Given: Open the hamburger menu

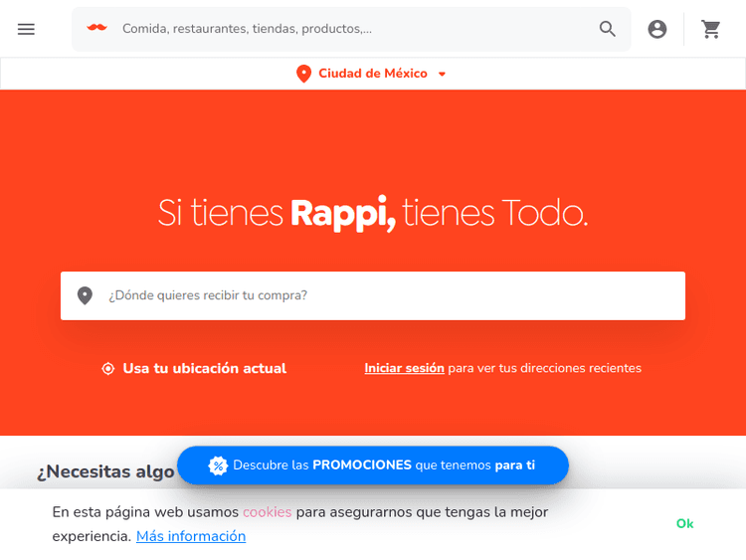Looking at the screenshot, I should 26,29.
